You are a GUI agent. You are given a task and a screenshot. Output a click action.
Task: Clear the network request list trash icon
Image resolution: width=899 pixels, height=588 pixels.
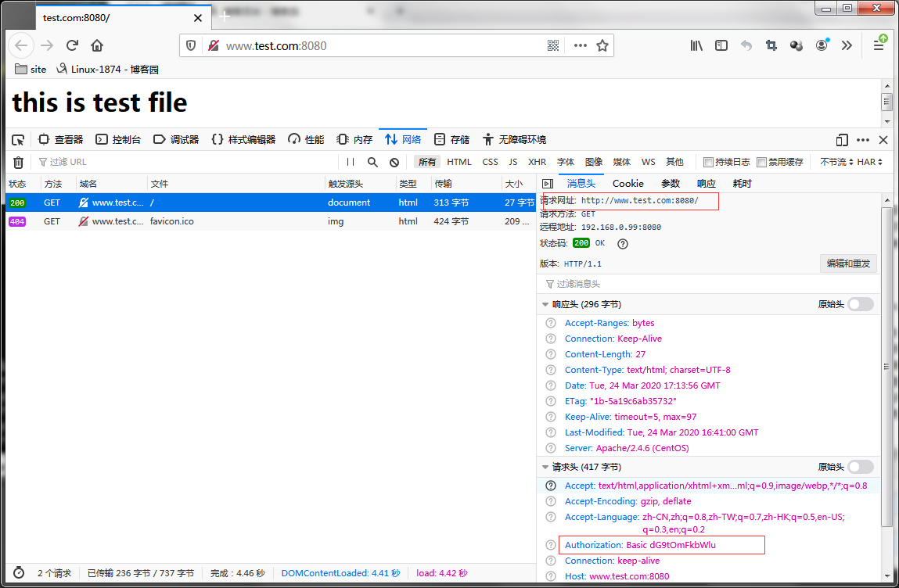point(18,162)
